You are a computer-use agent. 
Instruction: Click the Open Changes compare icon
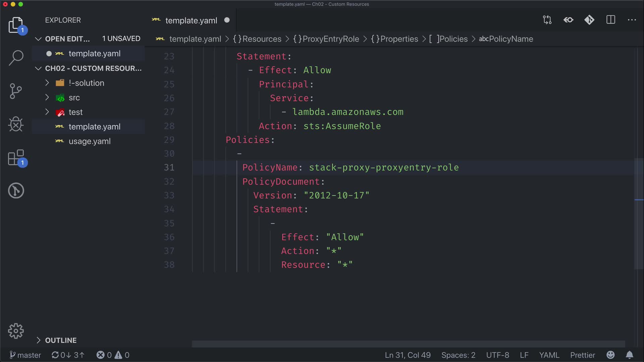[x=547, y=20]
